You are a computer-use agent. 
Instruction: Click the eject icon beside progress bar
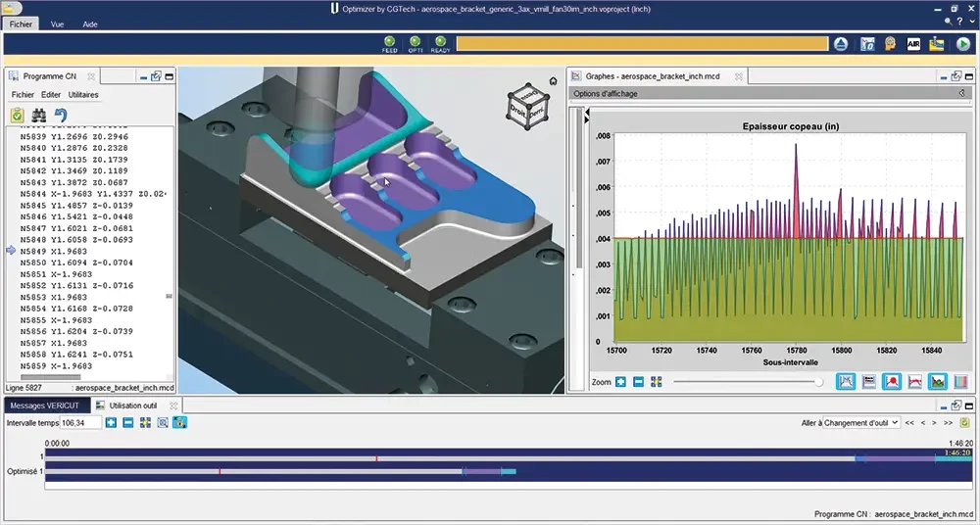pos(841,44)
